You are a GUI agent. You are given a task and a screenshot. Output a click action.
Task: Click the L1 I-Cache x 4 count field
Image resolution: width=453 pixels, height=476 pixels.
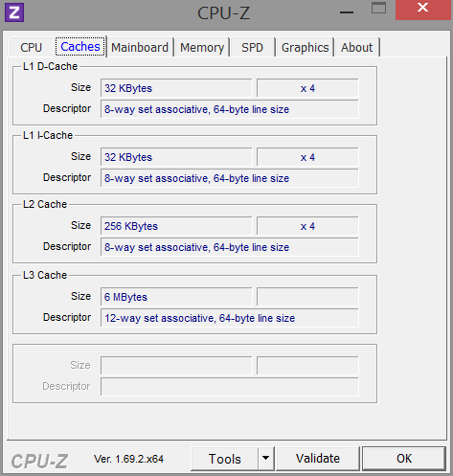coord(307,157)
